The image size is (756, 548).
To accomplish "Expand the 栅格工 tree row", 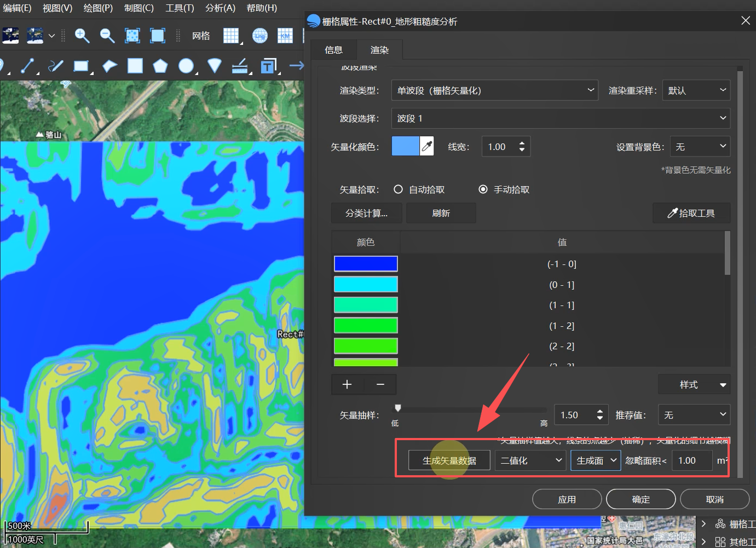I will [704, 524].
